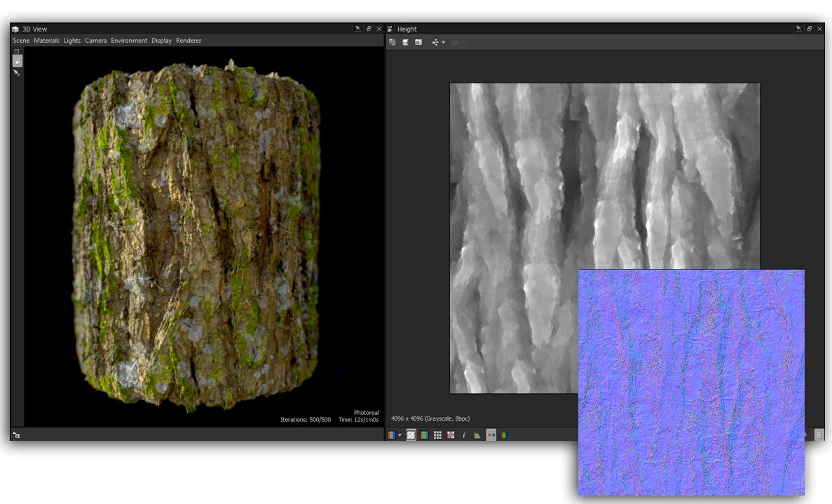Click the icon in 3D View bottom-left corner
Viewport: 832px width, 504px height.
point(16,435)
